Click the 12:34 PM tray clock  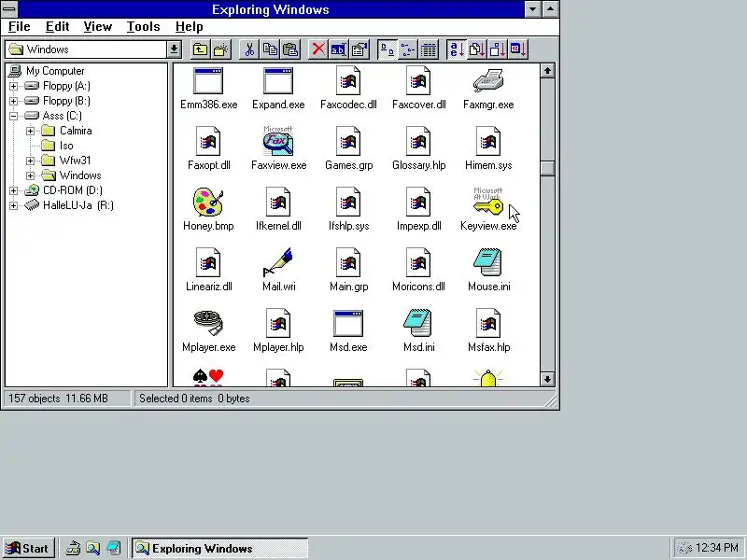[x=717, y=548]
